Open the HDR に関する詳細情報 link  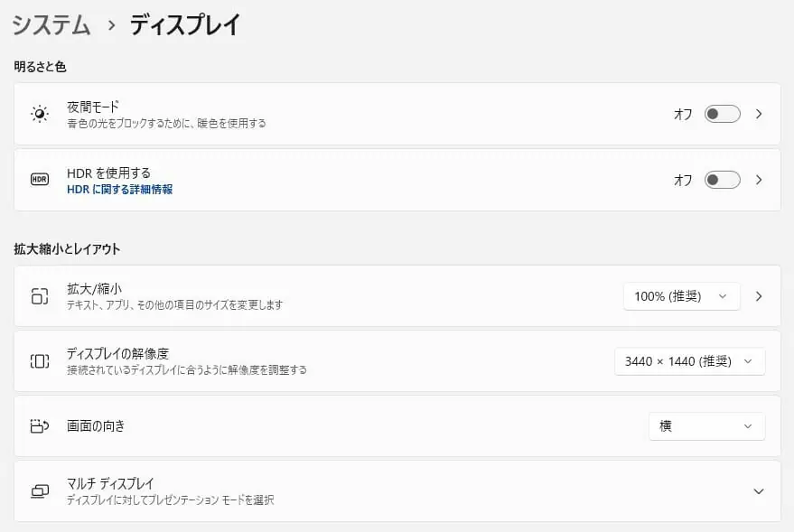click(x=120, y=190)
